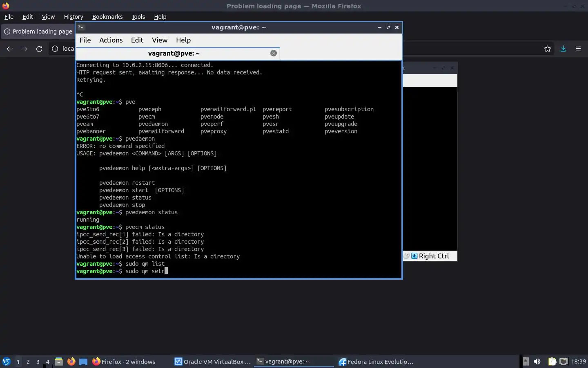Click 'ERROR: no command specified' line
Image resolution: width=588 pixels, height=368 pixels.
tap(120, 146)
